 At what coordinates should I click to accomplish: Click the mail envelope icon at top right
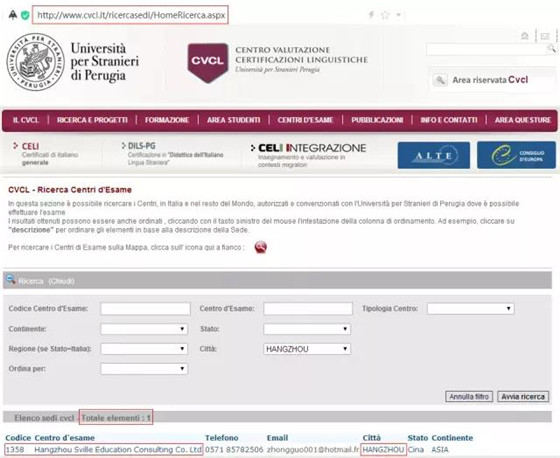[545, 36]
